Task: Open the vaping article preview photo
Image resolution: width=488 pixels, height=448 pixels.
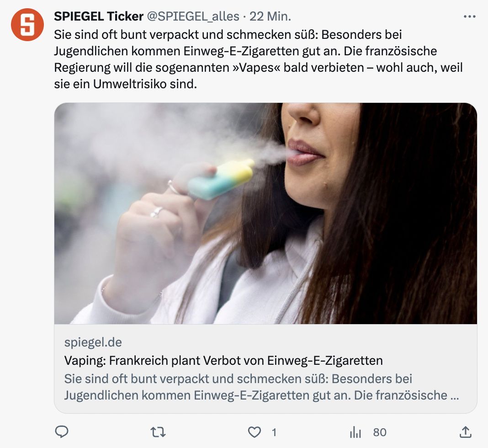Action: [x=265, y=213]
